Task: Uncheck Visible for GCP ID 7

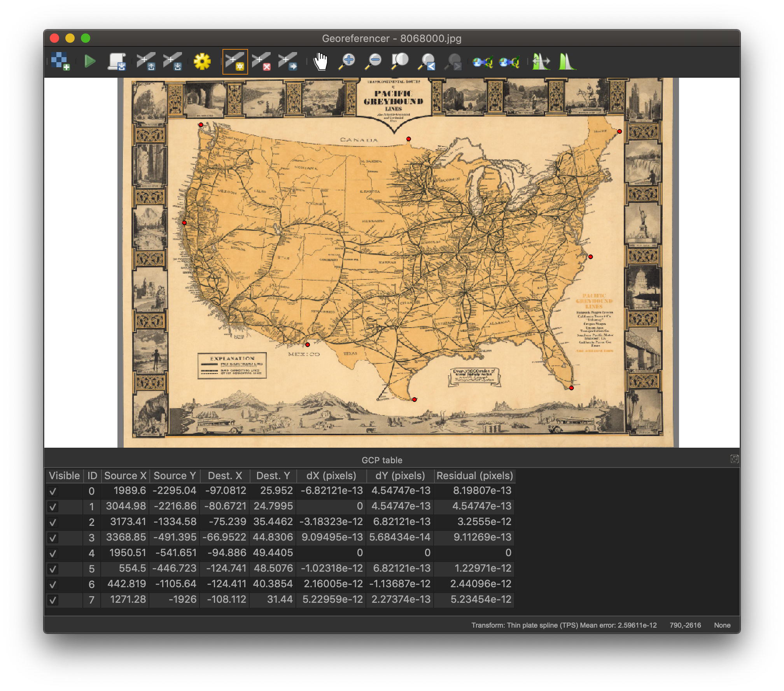Action: (53, 600)
